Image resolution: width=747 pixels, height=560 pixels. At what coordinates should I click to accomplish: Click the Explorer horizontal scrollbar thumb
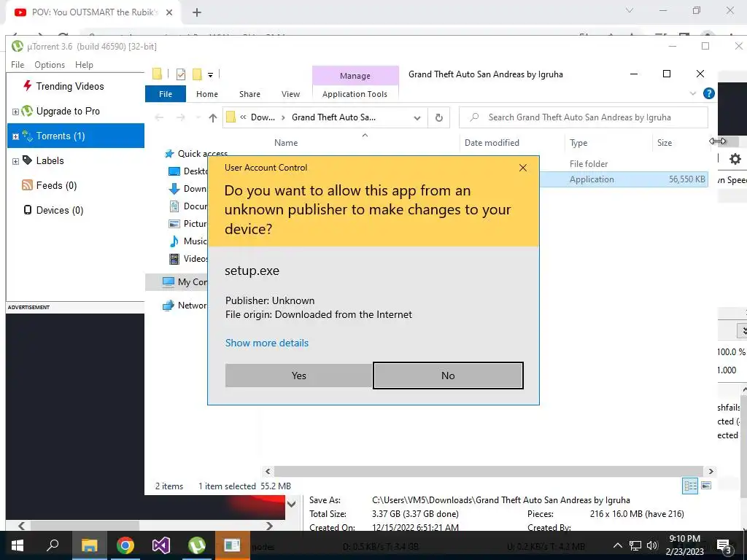(489, 472)
